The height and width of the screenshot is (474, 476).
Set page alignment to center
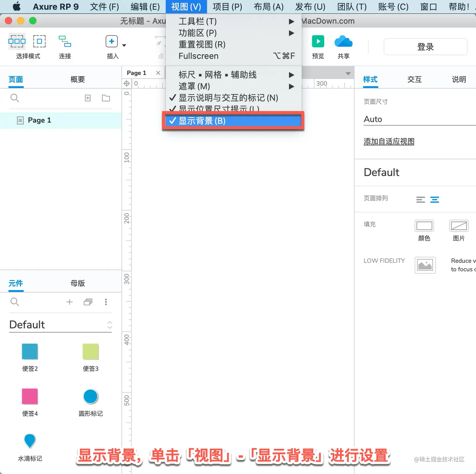pyautogui.click(x=435, y=200)
